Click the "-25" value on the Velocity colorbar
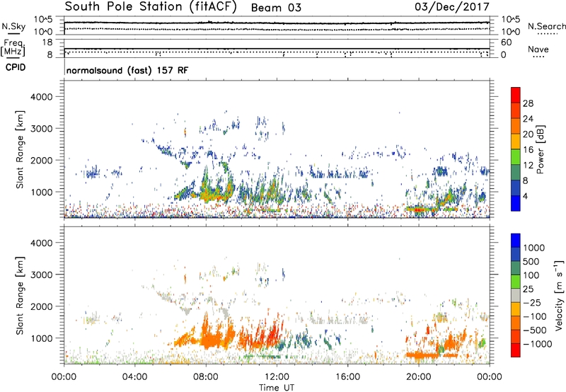The width and height of the screenshot is (566, 392). tap(532, 302)
